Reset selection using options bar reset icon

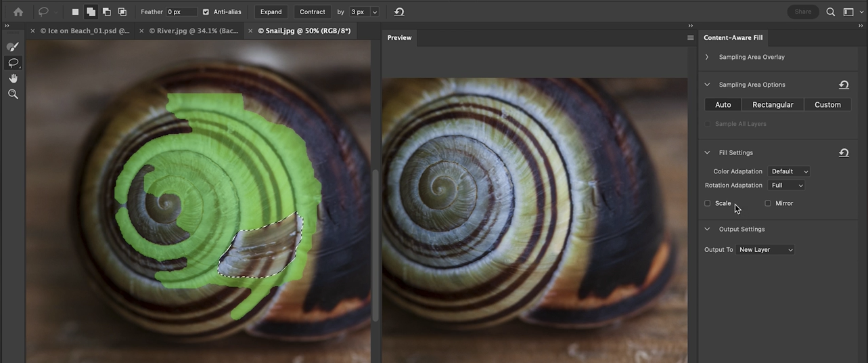pyautogui.click(x=399, y=12)
